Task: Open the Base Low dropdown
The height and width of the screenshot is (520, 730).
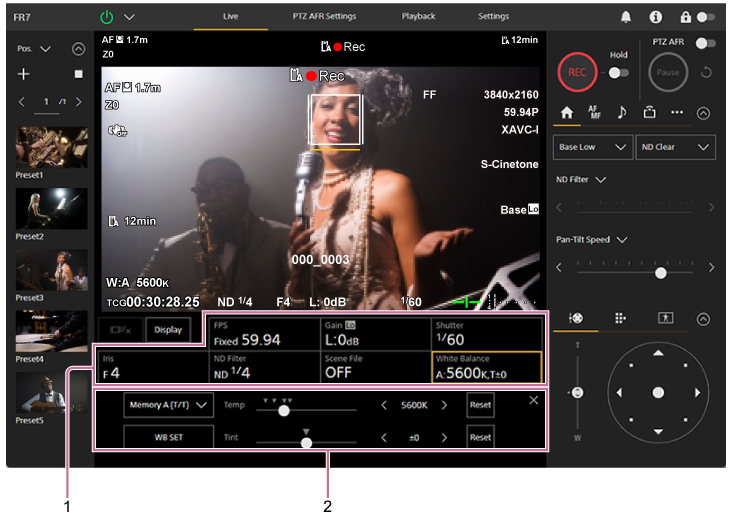Action: click(x=593, y=147)
